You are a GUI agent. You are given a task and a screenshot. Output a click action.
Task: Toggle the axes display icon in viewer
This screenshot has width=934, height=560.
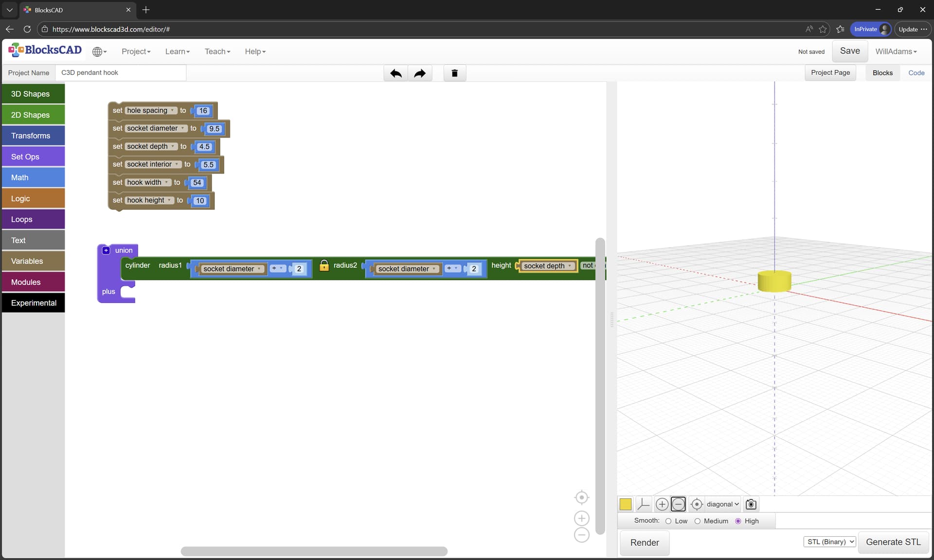coord(643,504)
